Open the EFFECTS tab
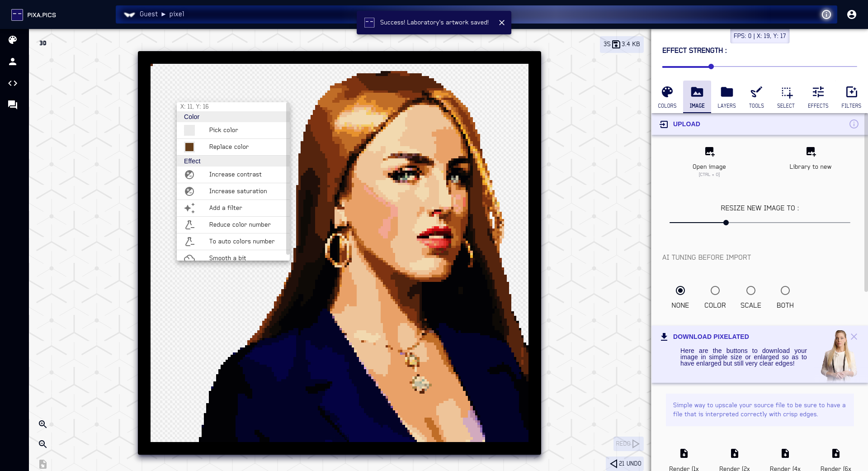This screenshot has height=471, width=868. (x=818, y=97)
